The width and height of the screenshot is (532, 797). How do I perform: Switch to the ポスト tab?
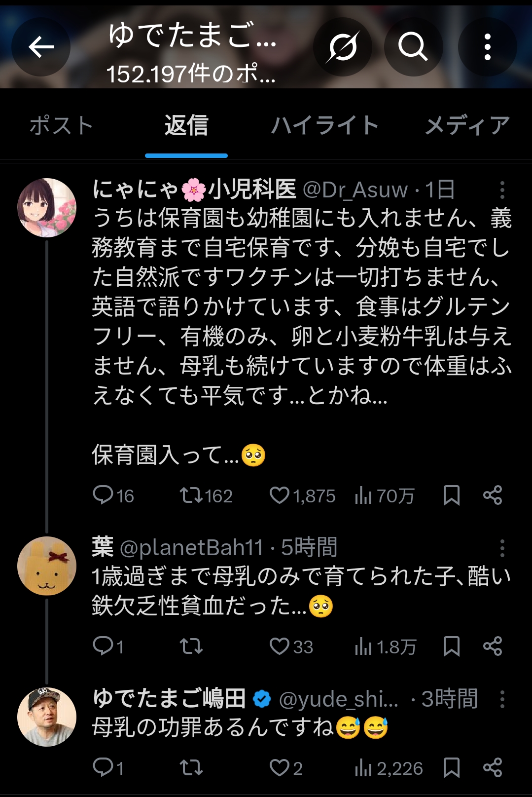click(x=61, y=125)
